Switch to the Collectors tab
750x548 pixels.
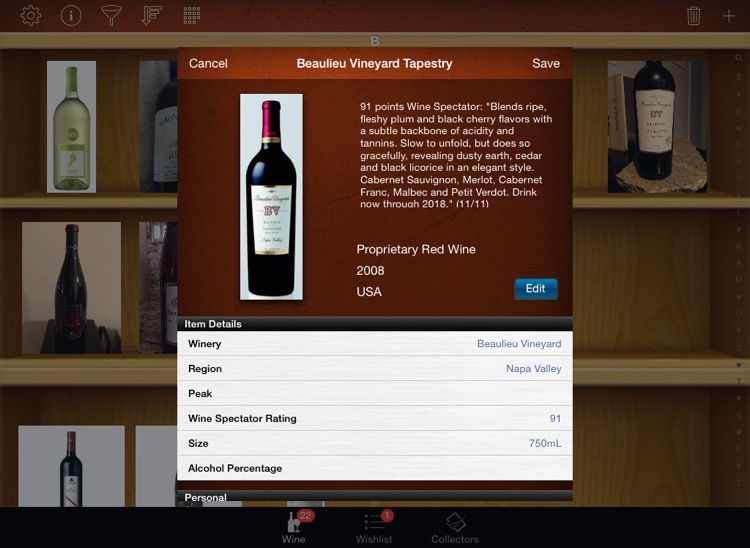455,527
